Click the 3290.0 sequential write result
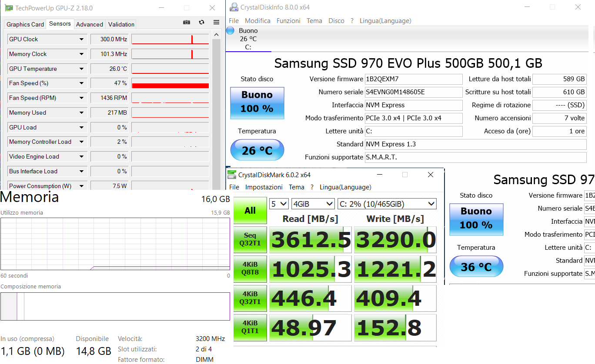Viewport: 595px width, 364px height. (x=395, y=240)
